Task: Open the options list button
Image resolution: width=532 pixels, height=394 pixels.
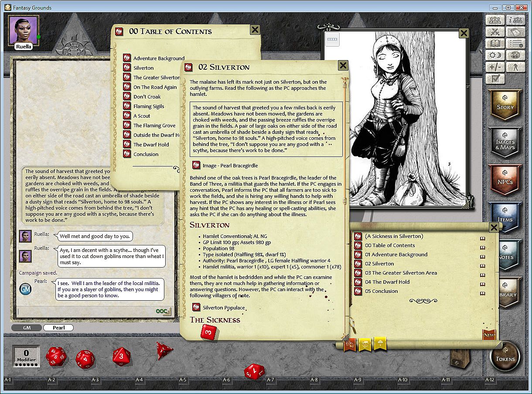Action: [x=516, y=44]
